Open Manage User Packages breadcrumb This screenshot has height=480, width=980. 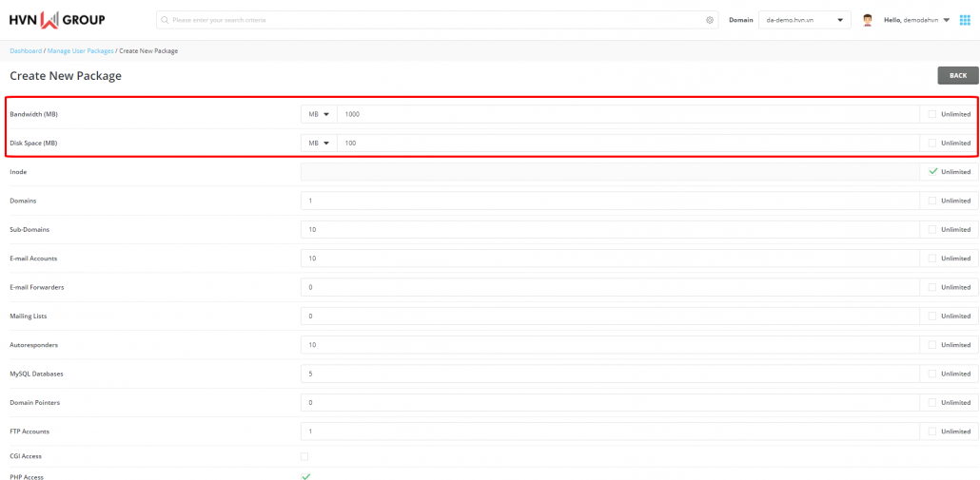80,50
